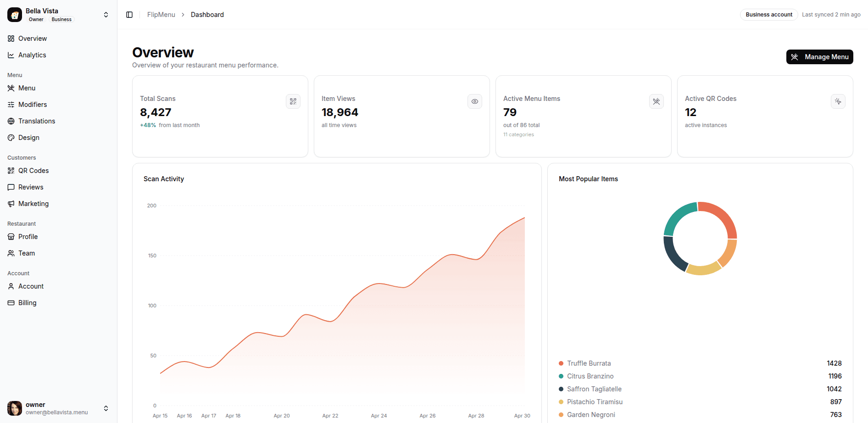The width and height of the screenshot is (868, 423).
Task: Click cursor icon on Active QR Codes card
Action: [x=838, y=101]
